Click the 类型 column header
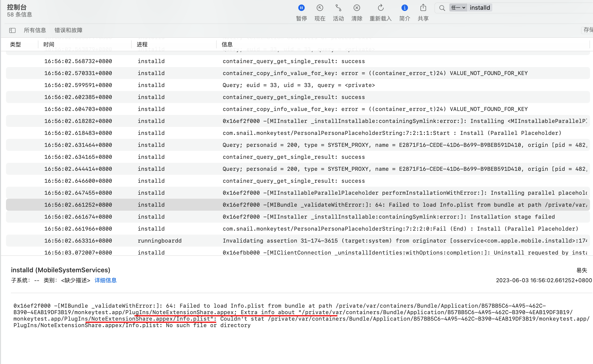593x364 pixels. 15,44
